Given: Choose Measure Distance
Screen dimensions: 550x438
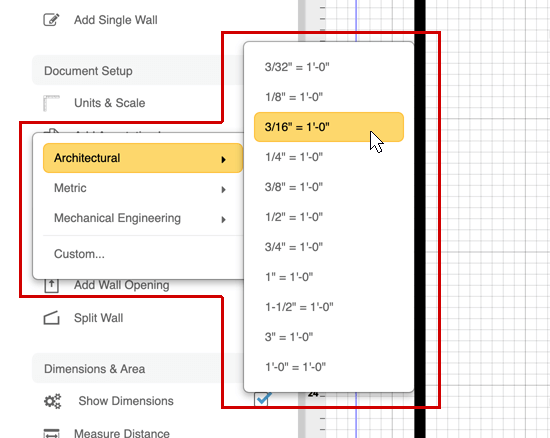Looking at the screenshot, I should click(x=122, y=433).
